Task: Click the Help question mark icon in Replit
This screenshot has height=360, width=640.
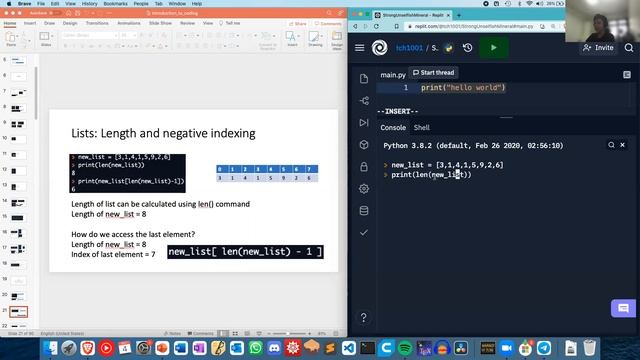Action: pos(364,317)
